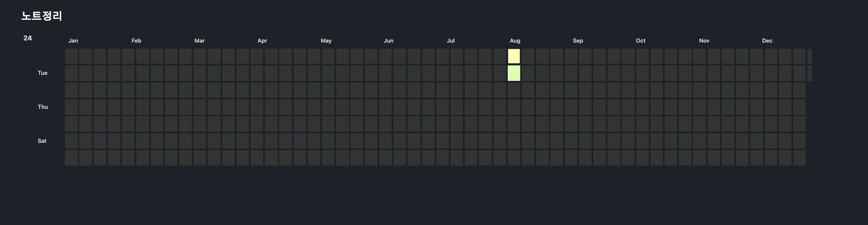Select the Oct month label
This screenshot has width=868, height=225.
(x=641, y=40)
